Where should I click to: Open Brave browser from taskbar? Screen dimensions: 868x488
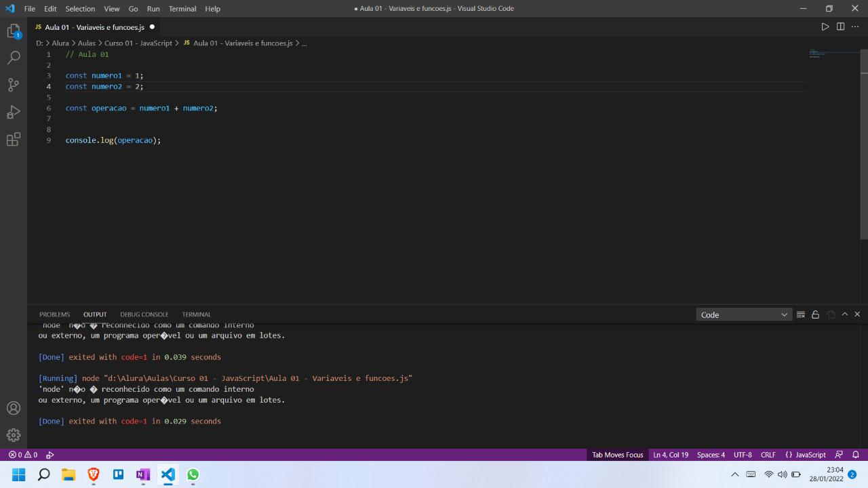click(94, 475)
